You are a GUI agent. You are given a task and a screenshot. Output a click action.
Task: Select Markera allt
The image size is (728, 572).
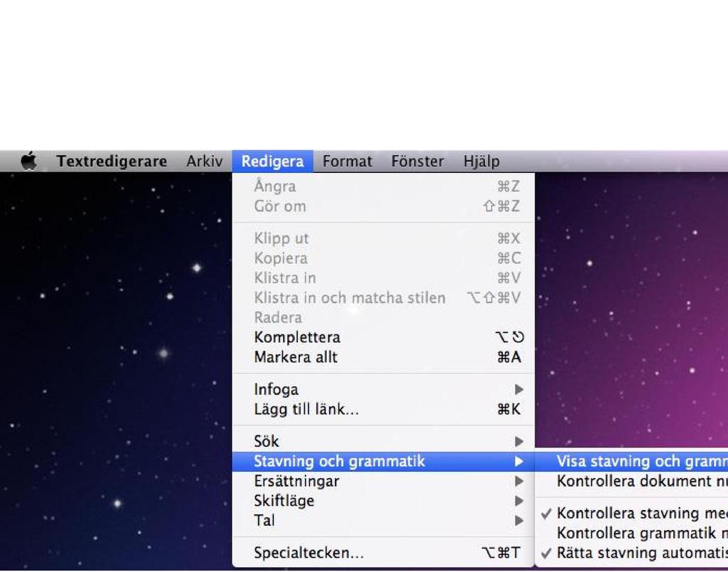[x=383, y=357]
